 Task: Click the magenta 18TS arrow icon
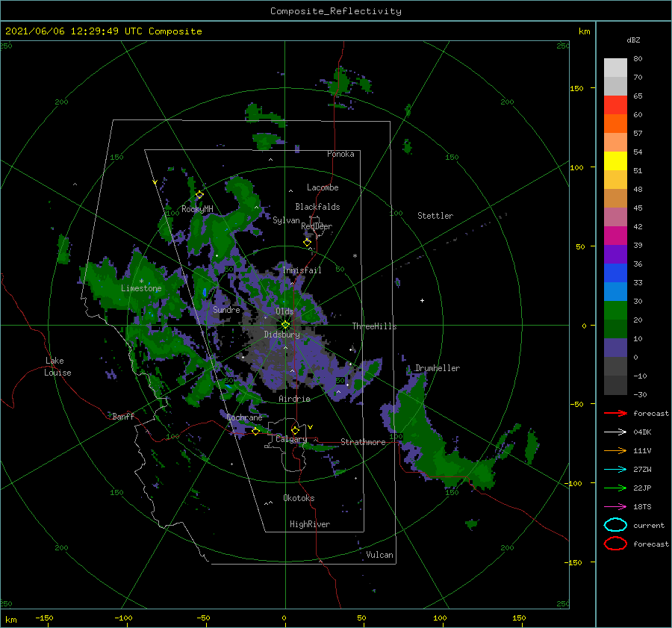[615, 507]
